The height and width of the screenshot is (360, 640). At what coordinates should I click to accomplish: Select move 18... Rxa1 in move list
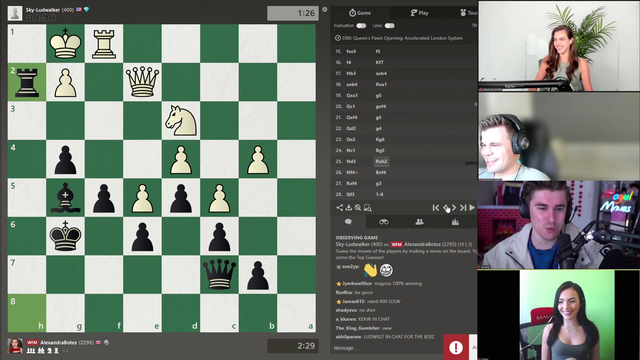click(x=381, y=84)
